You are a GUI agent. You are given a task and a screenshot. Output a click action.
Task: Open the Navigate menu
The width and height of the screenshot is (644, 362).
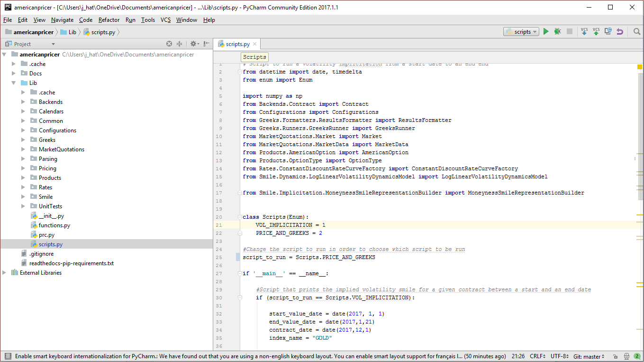(x=63, y=20)
